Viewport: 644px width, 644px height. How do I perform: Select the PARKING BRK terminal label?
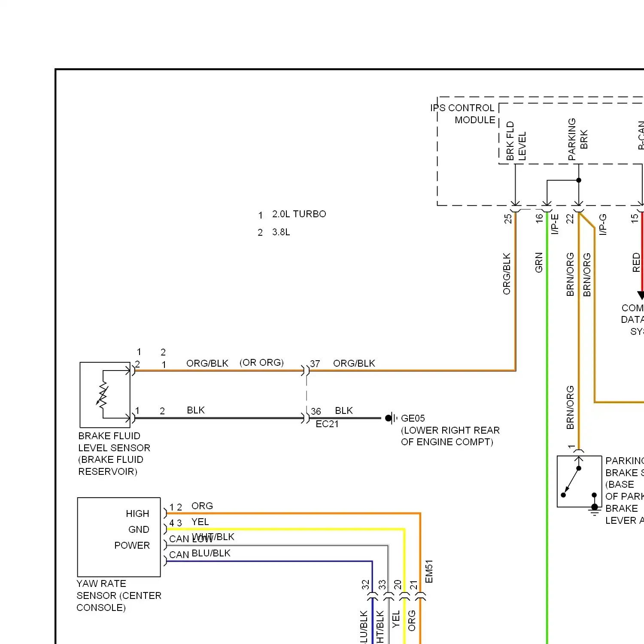click(x=578, y=140)
